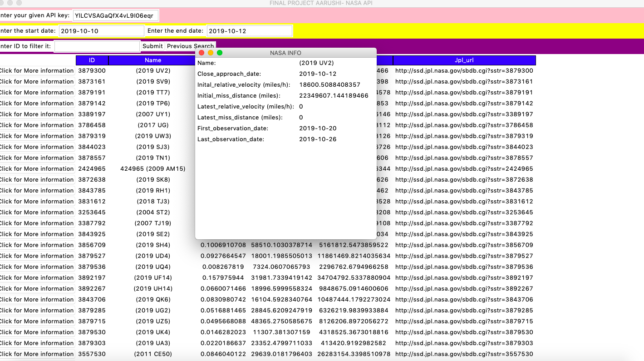The width and height of the screenshot is (644, 361).
Task: Show more information for 3879142
Action: point(36,104)
